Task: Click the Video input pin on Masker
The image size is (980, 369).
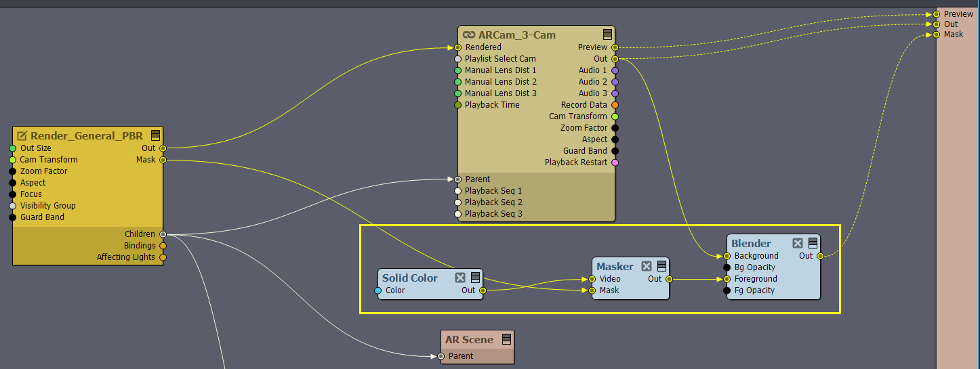Action: pyautogui.click(x=592, y=279)
